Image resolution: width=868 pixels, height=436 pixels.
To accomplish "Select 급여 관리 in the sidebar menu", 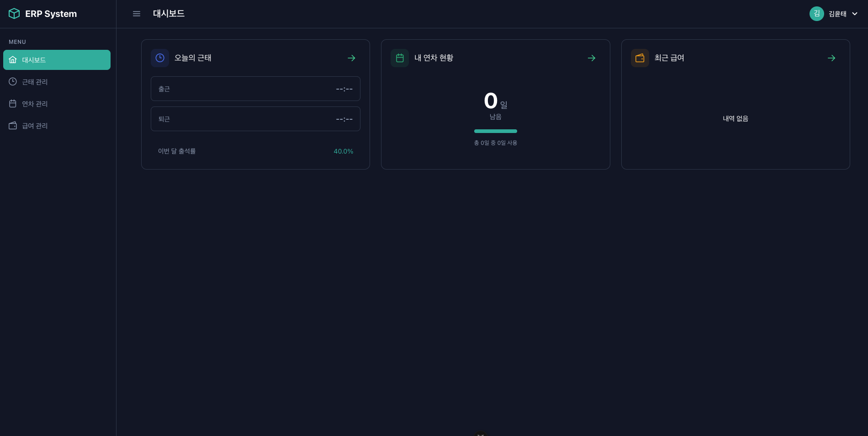I will coord(35,126).
